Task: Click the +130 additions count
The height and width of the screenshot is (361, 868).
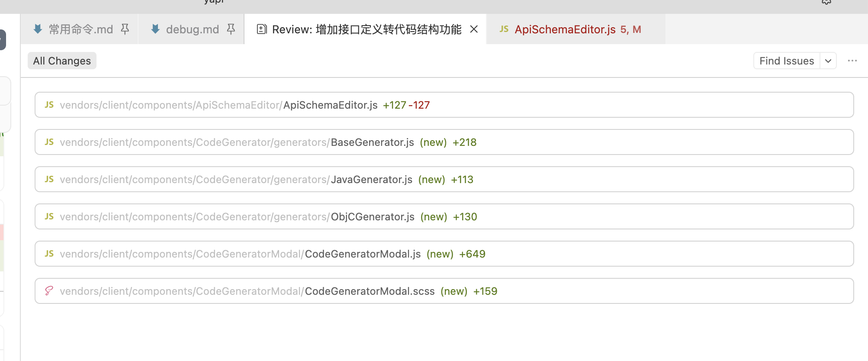Action: [x=465, y=217]
